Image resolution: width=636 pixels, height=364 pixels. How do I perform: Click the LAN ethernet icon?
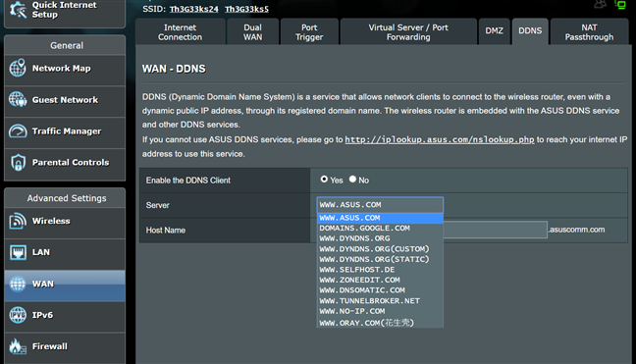click(18, 252)
